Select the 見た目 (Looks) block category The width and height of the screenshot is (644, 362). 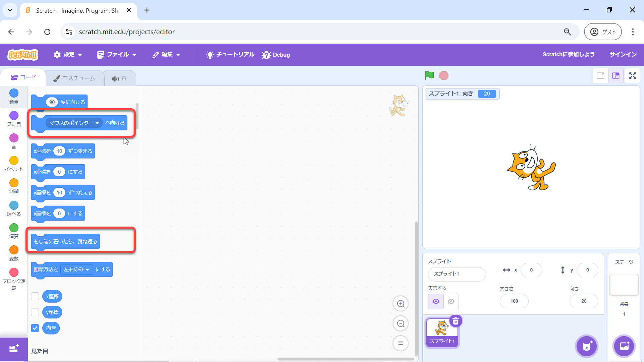(x=14, y=119)
